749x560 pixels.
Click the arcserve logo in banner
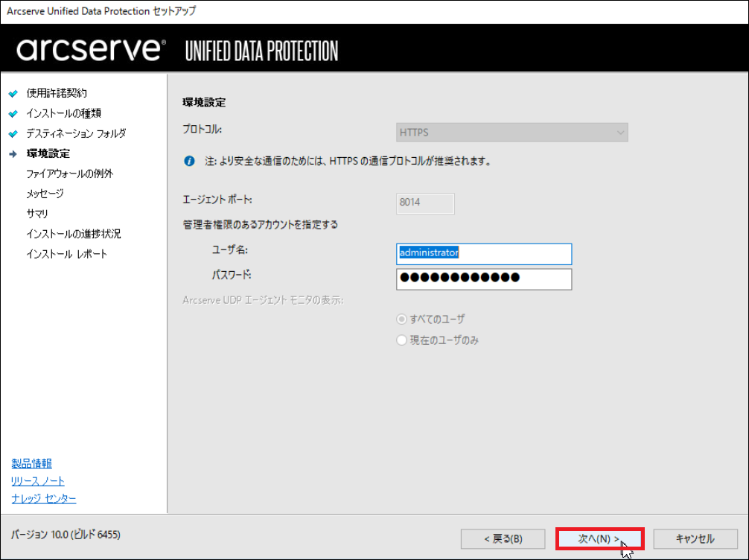click(92, 49)
